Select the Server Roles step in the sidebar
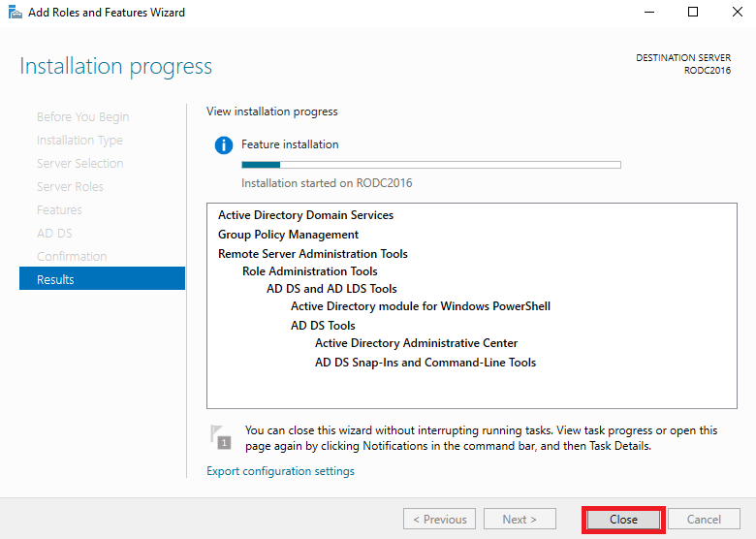Screen dimensions: 756x539 70,186
